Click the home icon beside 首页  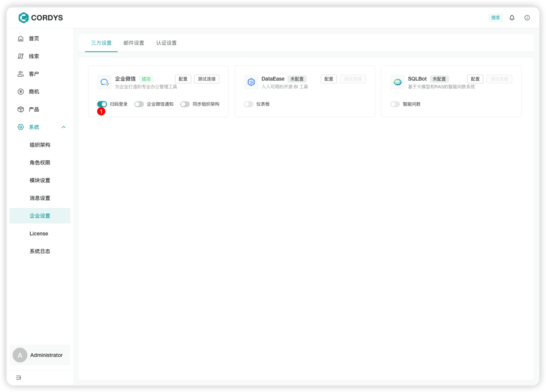[20, 38]
